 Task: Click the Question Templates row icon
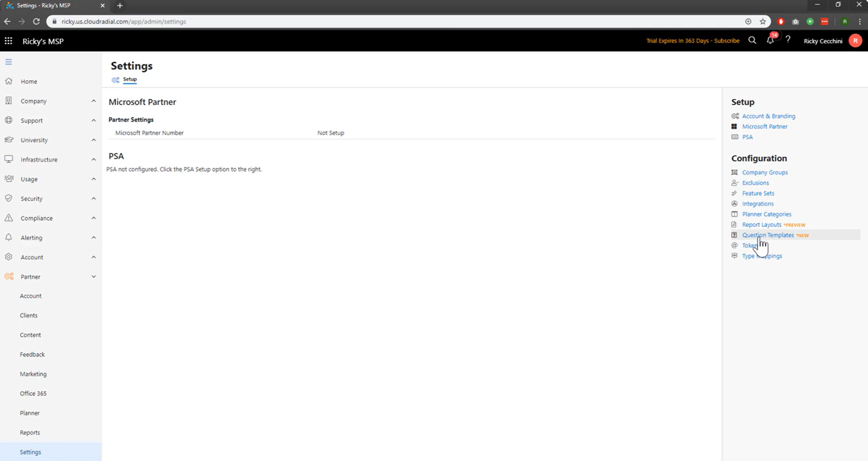pos(735,235)
